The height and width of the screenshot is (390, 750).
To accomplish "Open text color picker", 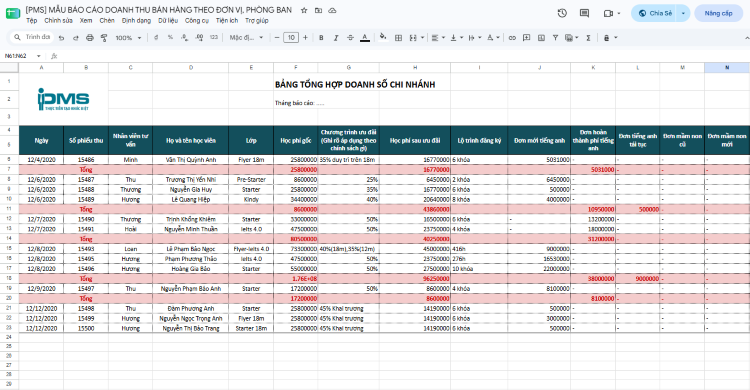I will (x=364, y=37).
